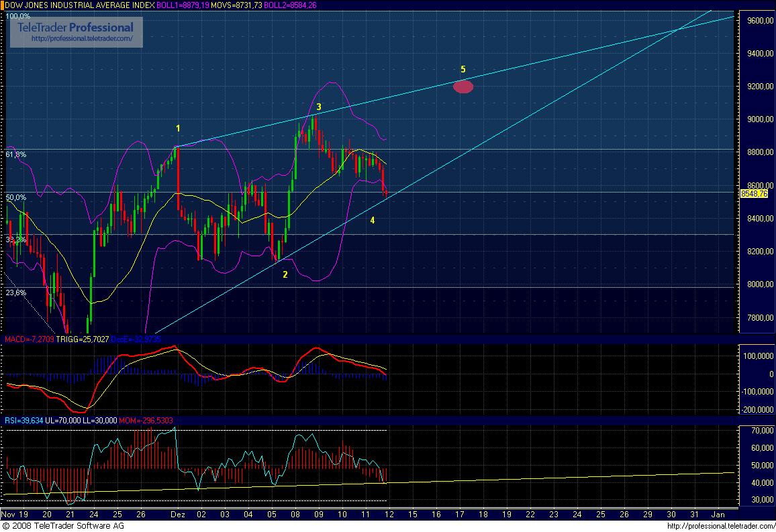Image resolution: width=776 pixels, height=532 pixels.
Task: Click the date label 17 on time axis
Action: click(x=459, y=514)
